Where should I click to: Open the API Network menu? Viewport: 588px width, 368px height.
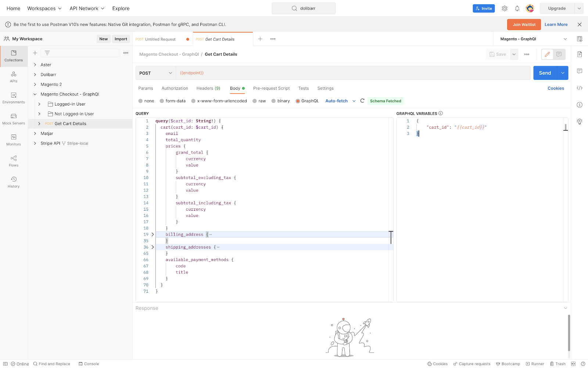click(87, 8)
